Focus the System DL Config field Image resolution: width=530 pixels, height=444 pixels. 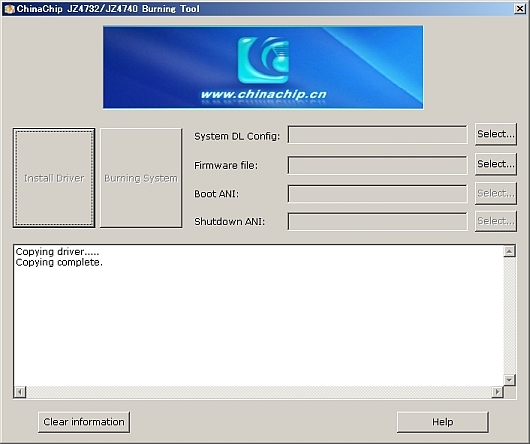(378, 135)
